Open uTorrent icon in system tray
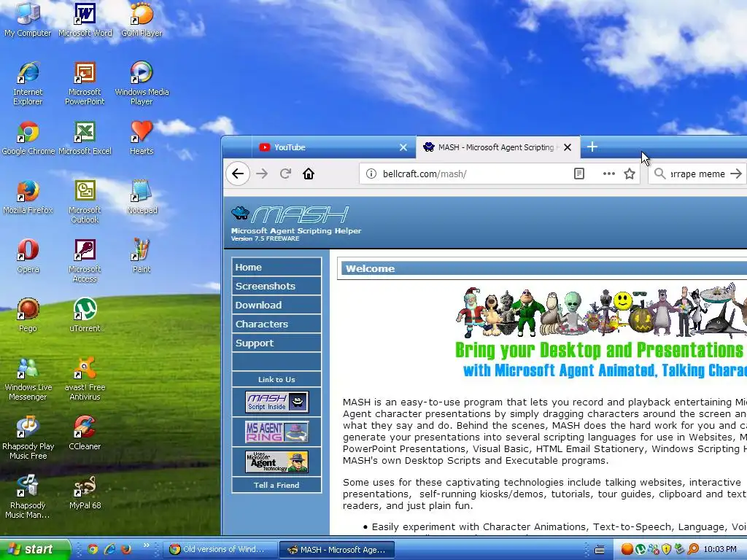Screen dimensions: 747x560 click(640, 549)
